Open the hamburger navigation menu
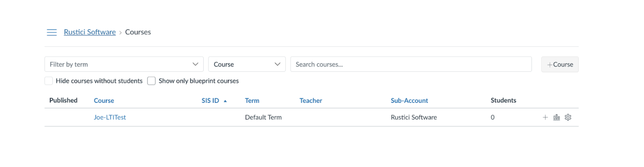 (x=52, y=32)
